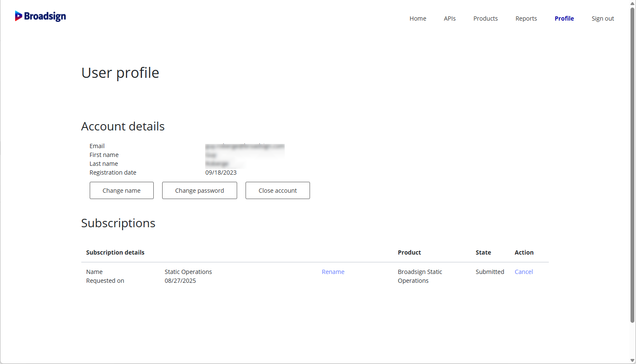Click the Static Operations subscription name
Viewport: 636px width, 364px height.
(188, 272)
